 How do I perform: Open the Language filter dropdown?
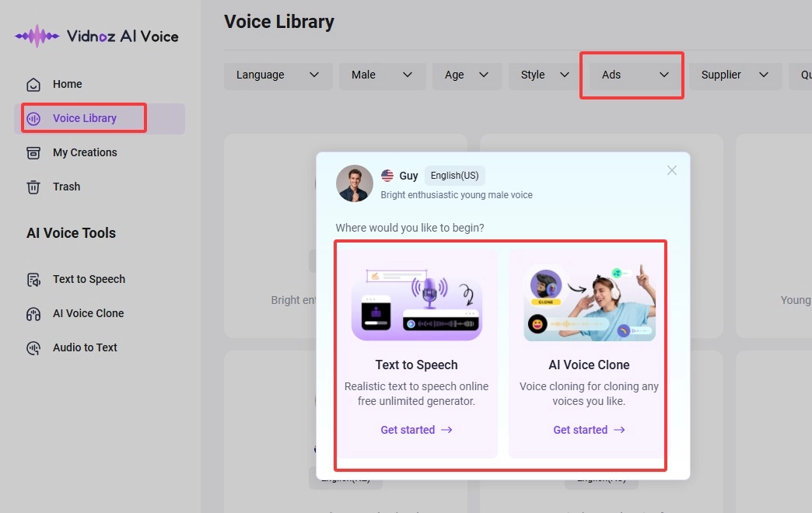tap(278, 75)
